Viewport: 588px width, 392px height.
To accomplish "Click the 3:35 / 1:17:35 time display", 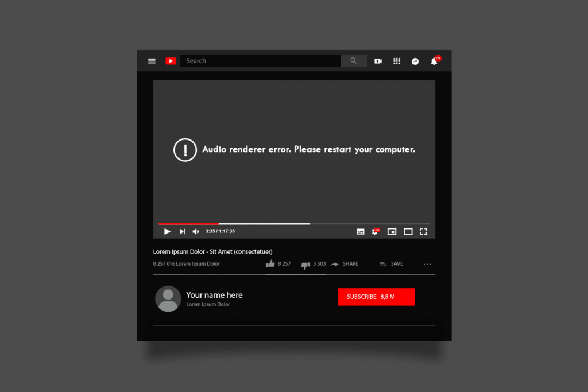I will (x=220, y=231).
